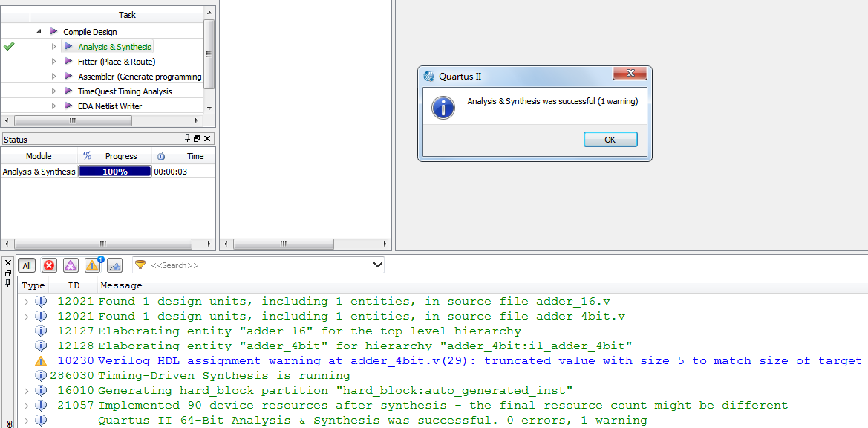
Task: Click the percent Progress column header
Action: pos(114,156)
